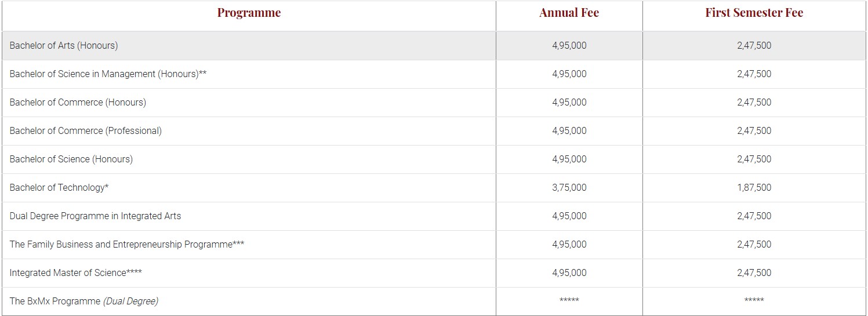Viewport: 868px width, 316px height.
Task: Click the 1,87,500 first semester fee cell
Action: click(x=754, y=187)
